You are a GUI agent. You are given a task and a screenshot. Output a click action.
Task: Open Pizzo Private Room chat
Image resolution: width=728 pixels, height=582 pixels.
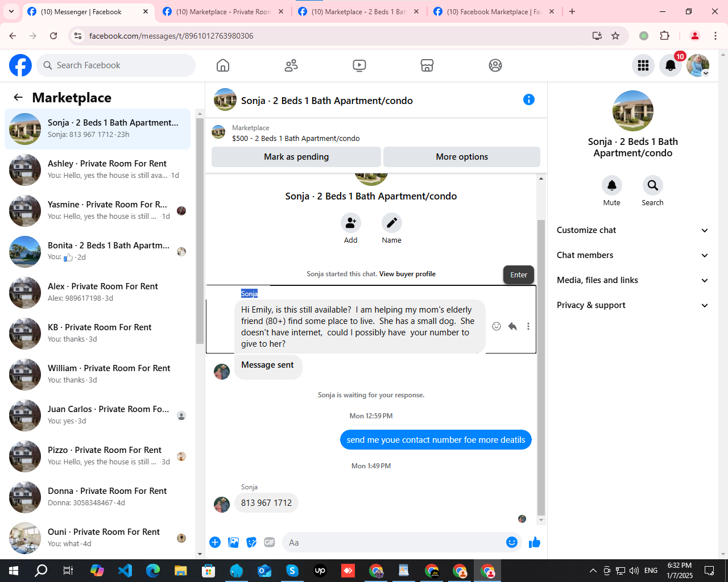98,456
